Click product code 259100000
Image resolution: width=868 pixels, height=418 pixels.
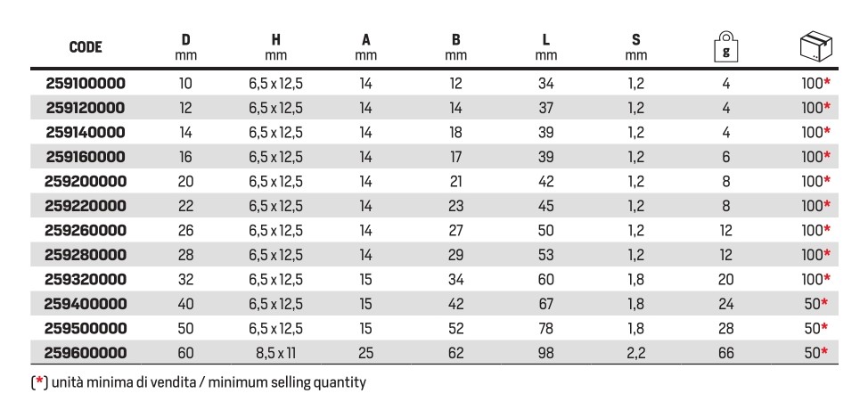click(86, 84)
